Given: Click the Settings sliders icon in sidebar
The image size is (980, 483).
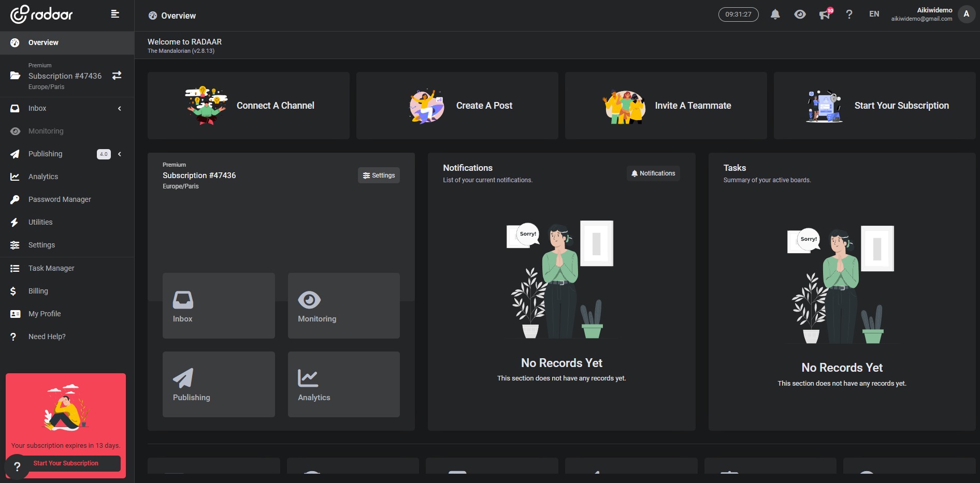Looking at the screenshot, I should click(15, 245).
